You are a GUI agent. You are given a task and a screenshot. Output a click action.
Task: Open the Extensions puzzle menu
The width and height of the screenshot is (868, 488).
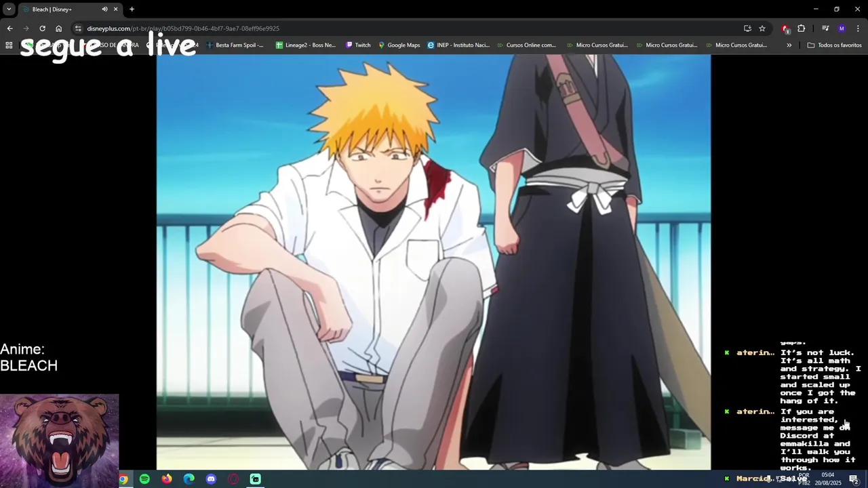[x=802, y=28]
